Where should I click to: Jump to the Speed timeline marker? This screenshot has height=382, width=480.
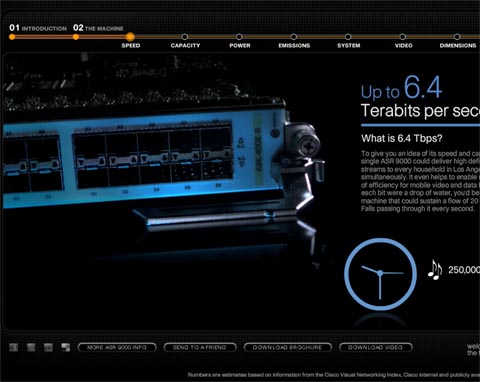(130, 37)
